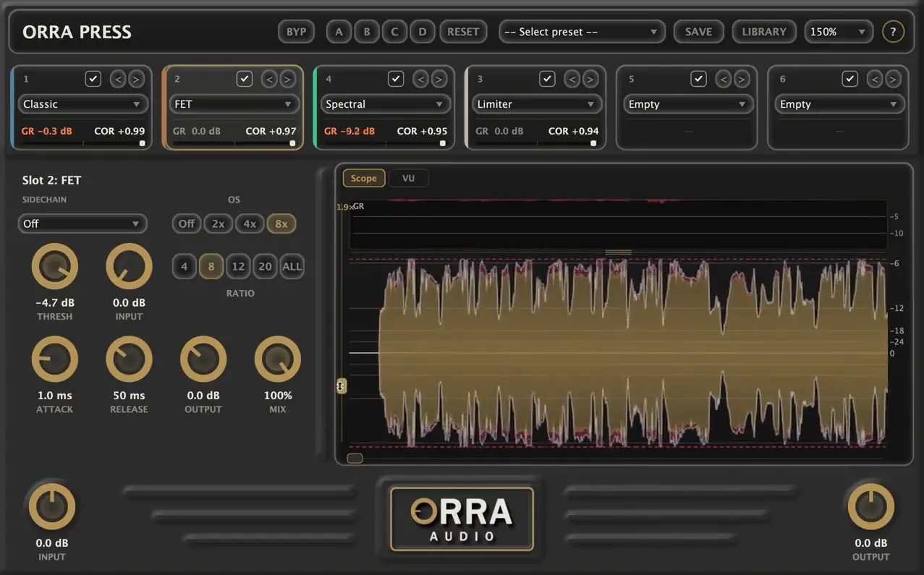Open the Spectral type dropdown

point(386,104)
